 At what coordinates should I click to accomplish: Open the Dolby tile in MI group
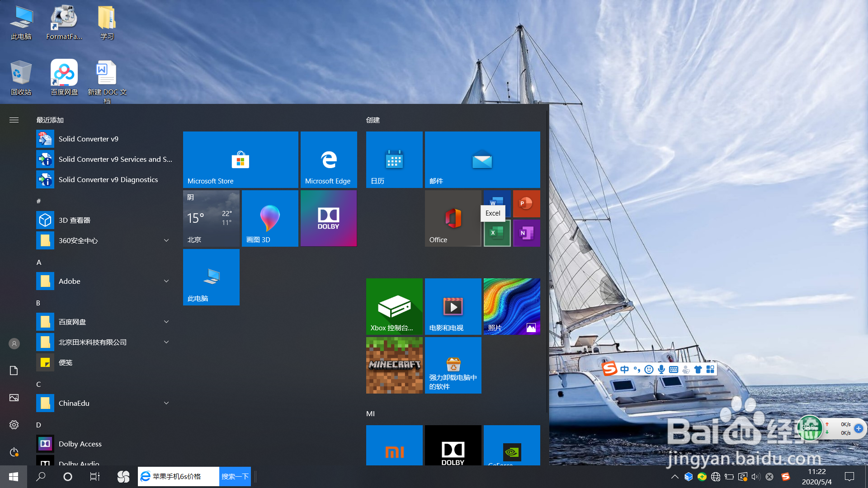(x=453, y=445)
